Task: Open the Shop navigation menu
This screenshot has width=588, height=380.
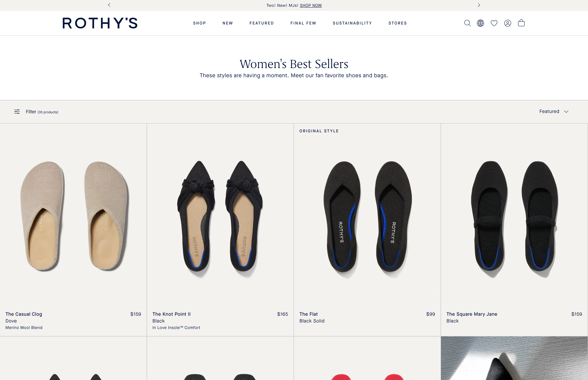Action: pyautogui.click(x=199, y=23)
